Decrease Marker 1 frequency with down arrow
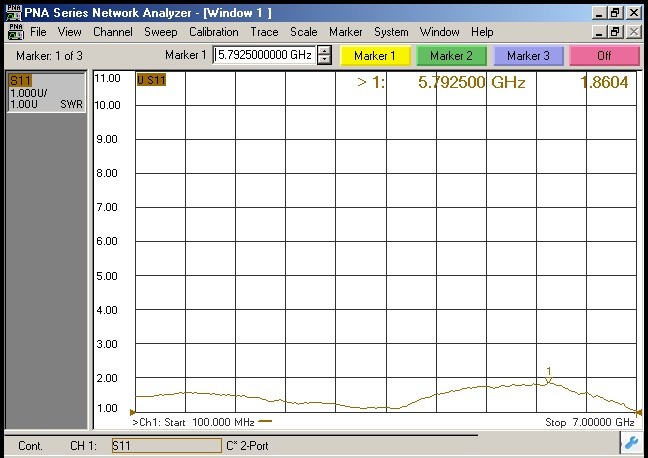This screenshot has height=458, width=648. 324,60
